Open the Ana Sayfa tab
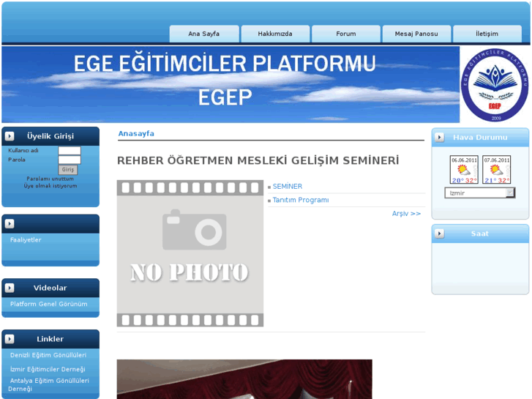Image resolution: width=532 pixels, height=399 pixels. (x=204, y=34)
